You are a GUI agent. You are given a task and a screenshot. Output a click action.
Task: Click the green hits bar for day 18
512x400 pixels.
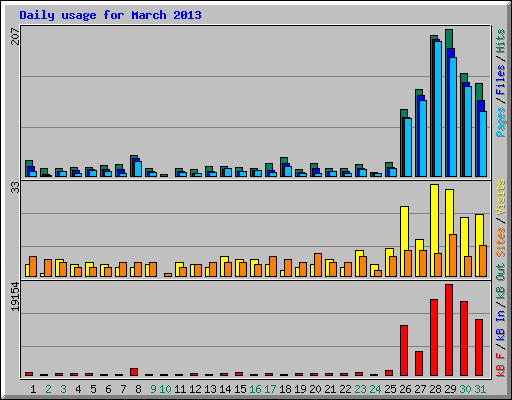(284, 160)
